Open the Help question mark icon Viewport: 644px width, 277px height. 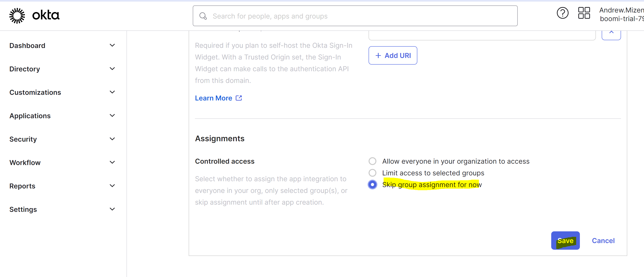pyautogui.click(x=563, y=13)
